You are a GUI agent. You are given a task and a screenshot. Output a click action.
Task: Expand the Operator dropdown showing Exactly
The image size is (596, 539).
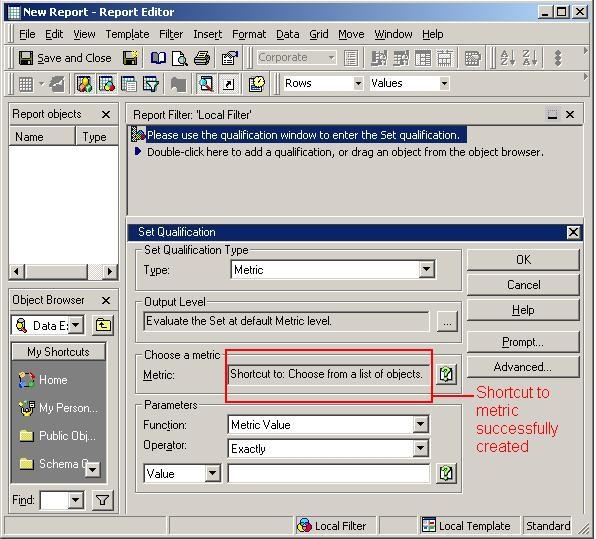pyautogui.click(x=420, y=448)
